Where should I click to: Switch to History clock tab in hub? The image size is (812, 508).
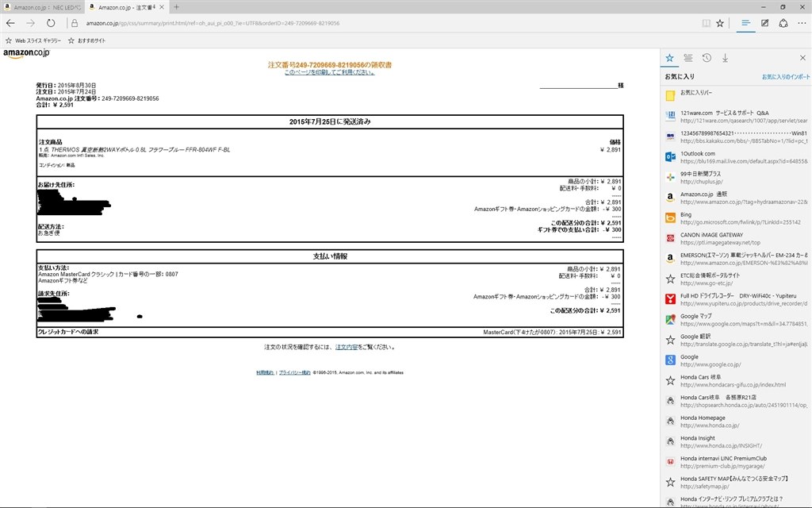707,58
